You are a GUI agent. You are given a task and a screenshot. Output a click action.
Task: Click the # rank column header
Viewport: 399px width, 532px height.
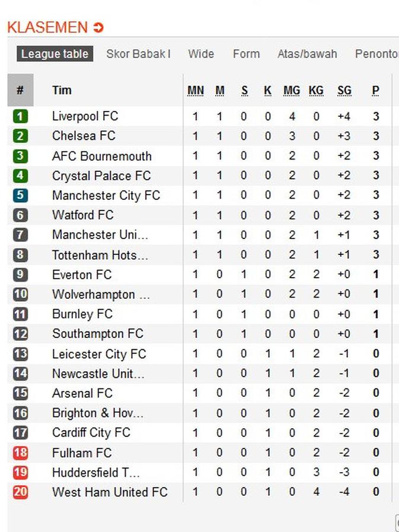[x=20, y=90]
